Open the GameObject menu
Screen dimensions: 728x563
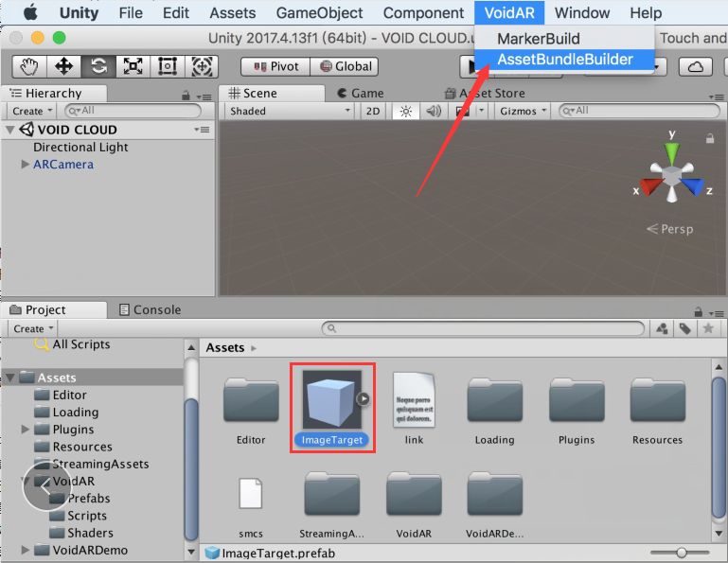[x=319, y=13]
